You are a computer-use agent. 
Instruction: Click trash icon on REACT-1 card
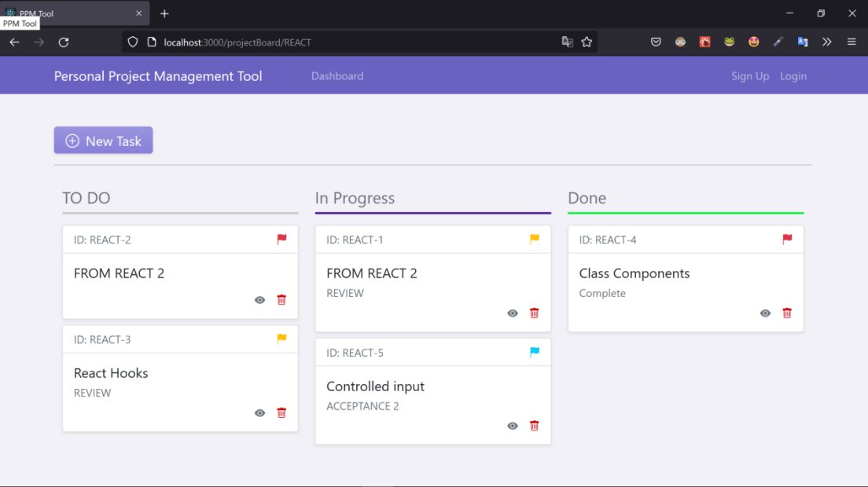coord(534,313)
